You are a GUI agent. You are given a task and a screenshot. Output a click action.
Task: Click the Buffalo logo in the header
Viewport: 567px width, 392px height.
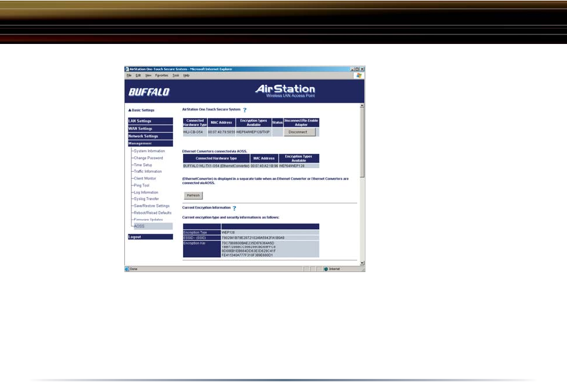pyautogui.click(x=149, y=92)
